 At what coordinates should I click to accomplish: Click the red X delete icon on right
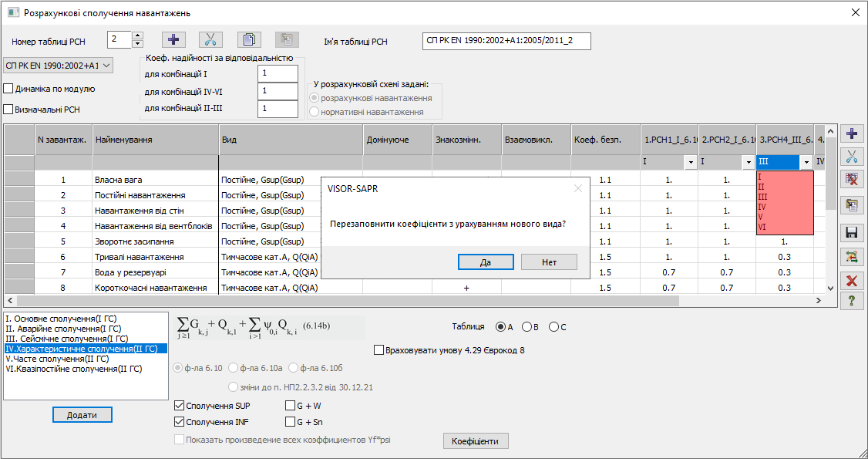(852, 280)
